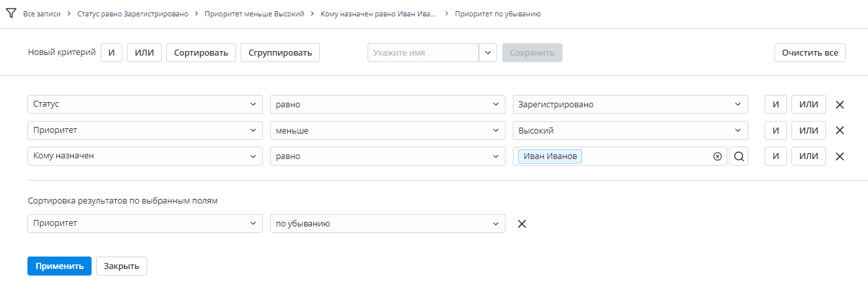
Task: Add a sort via Сортировать button
Action: [x=201, y=53]
